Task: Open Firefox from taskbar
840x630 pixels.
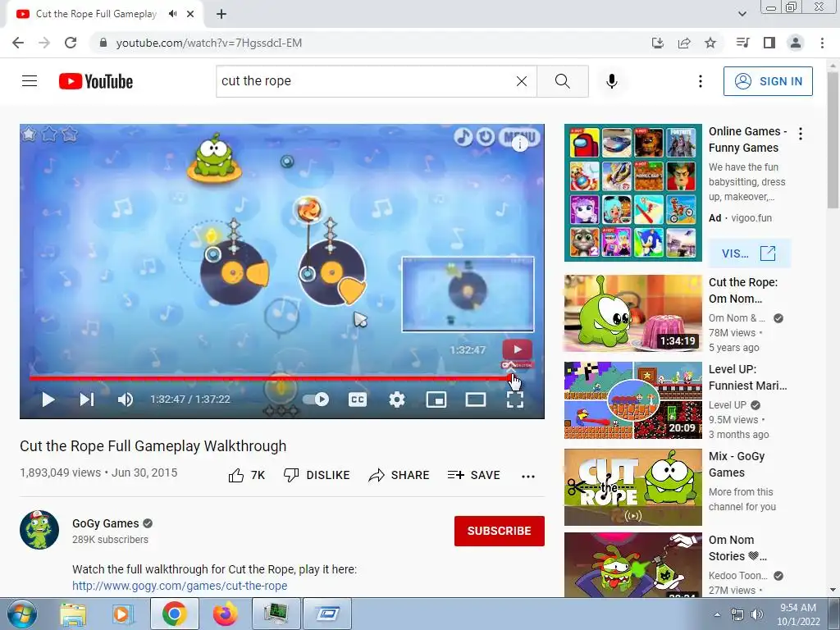Action: (x=225, y=614)
